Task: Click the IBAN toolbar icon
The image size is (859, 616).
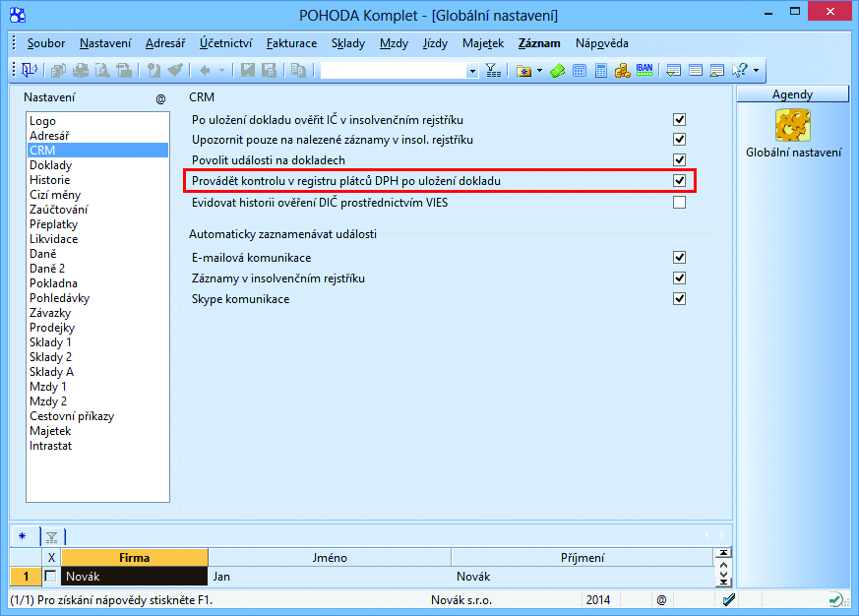Action: tap(644, 70)
